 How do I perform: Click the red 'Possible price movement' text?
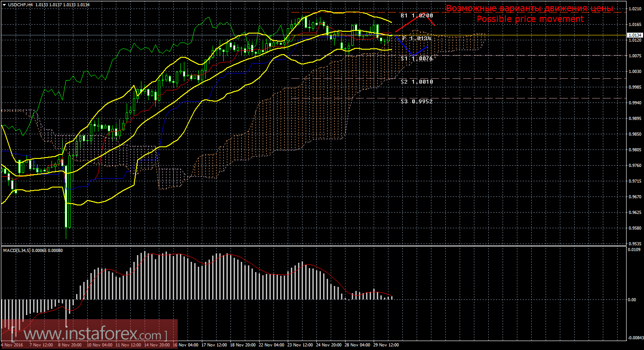point(530,19)
